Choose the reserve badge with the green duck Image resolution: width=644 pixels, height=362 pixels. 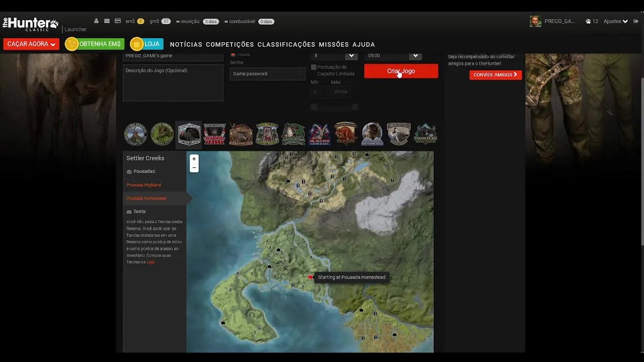point(293,134)
